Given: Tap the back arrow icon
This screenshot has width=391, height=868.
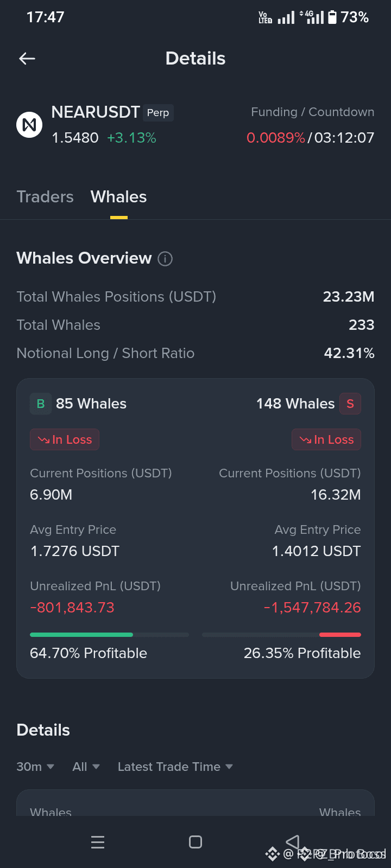Looking at the screenshot, I should coord(27,59).
